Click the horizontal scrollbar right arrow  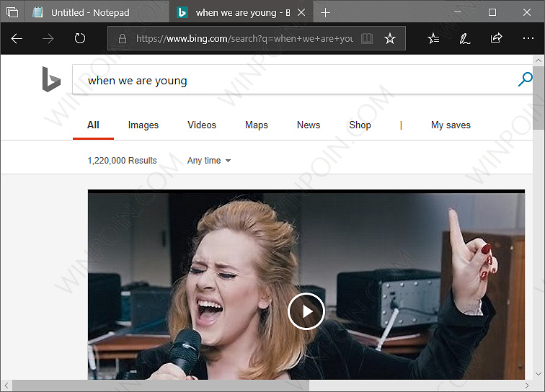pyautogui.click(x=527, y=386)
